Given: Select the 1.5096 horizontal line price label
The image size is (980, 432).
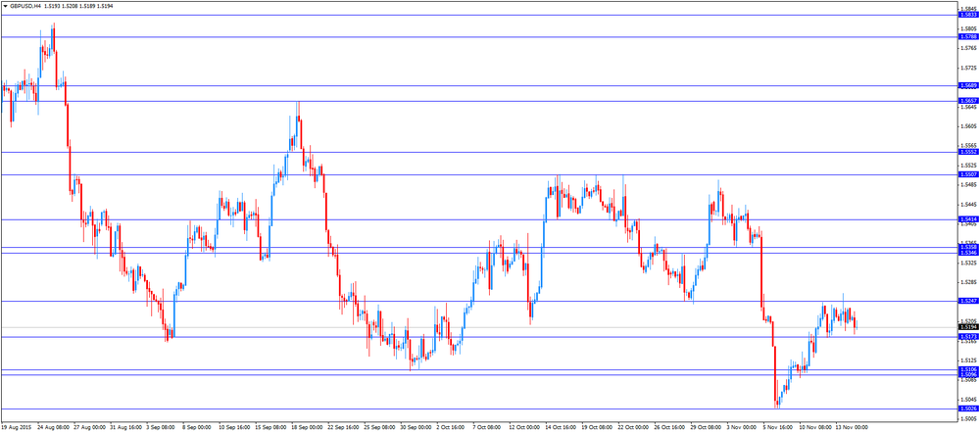Looking at the screenshot, I should click(x=967, y=374).
